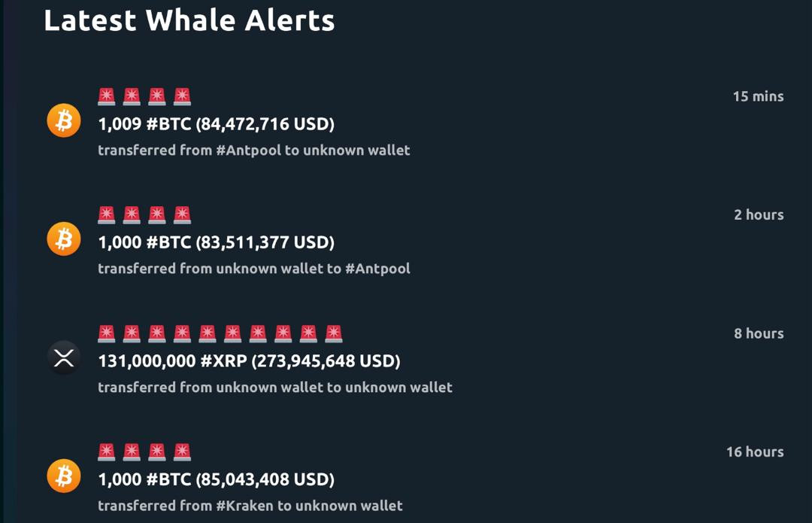Open the 1,000 #BTC (85,043,408 USD) alert
The width and height of the screenshot is (812, 523).
(217, 479)
